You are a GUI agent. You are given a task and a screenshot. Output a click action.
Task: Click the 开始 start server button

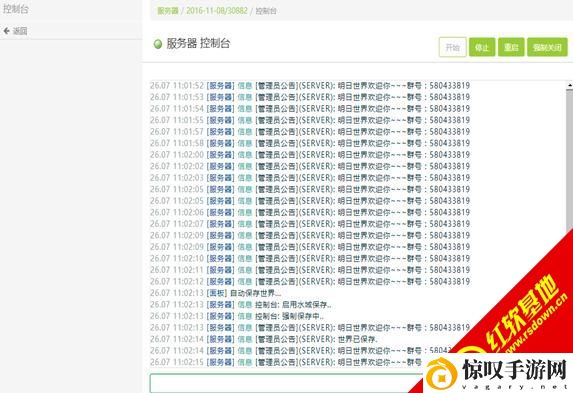point(452,47)
